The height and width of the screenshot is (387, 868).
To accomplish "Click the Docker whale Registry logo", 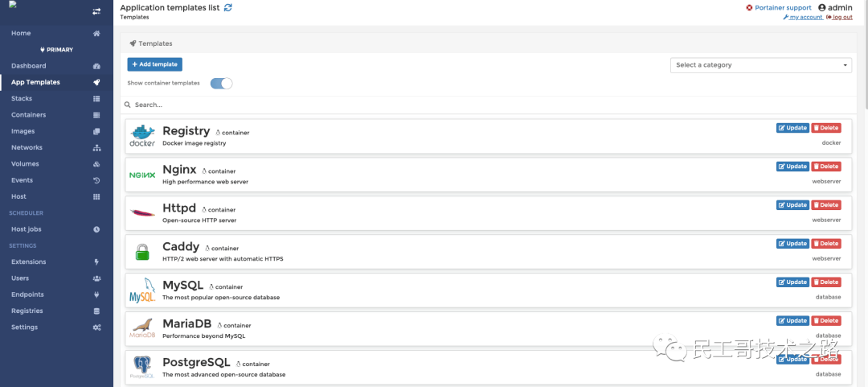I will [142, 136].
